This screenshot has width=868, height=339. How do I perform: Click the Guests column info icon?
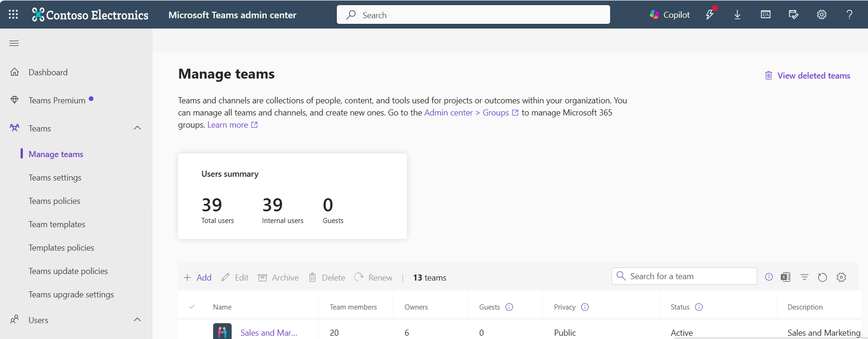510,307
